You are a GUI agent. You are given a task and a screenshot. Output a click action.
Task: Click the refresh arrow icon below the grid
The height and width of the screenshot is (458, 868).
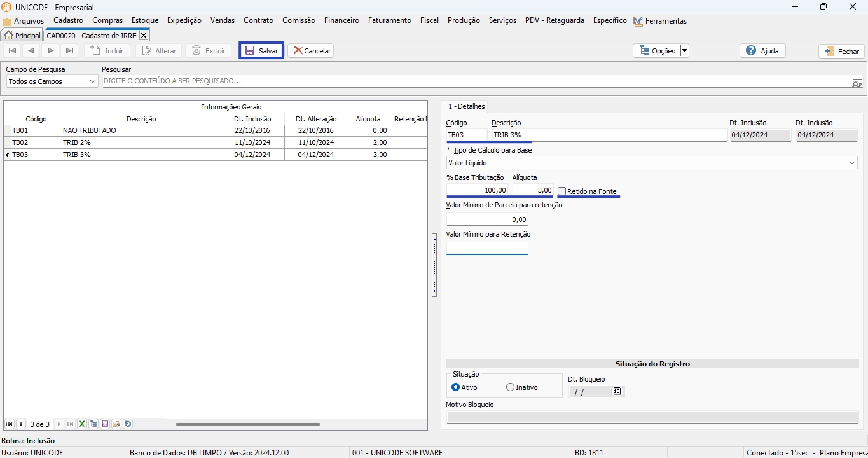click(128, 424)
